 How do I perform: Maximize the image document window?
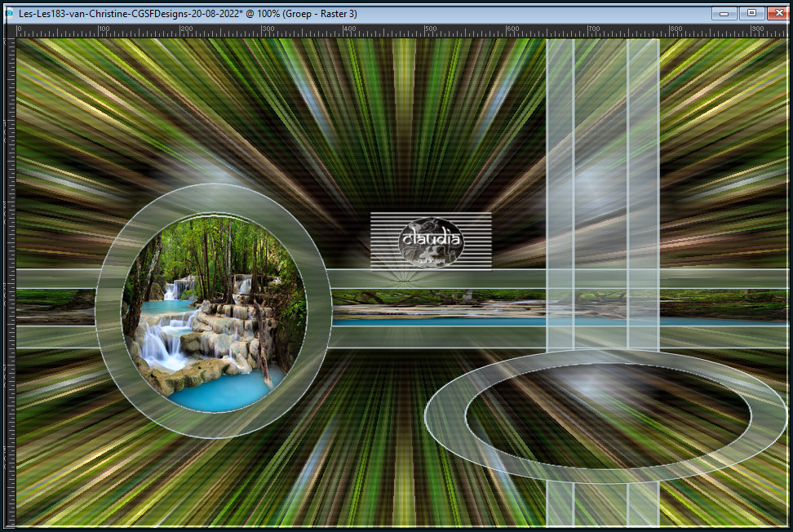point(751,13)
